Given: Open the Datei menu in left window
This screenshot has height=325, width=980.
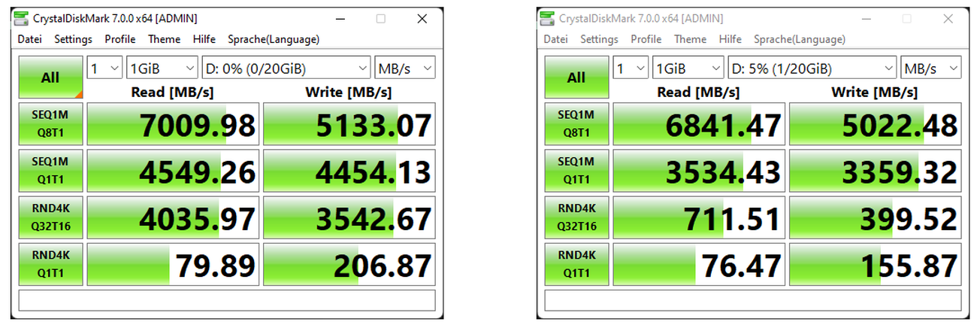Looking at the screenshot, I should pyautogui.click(x=30, y=39).
